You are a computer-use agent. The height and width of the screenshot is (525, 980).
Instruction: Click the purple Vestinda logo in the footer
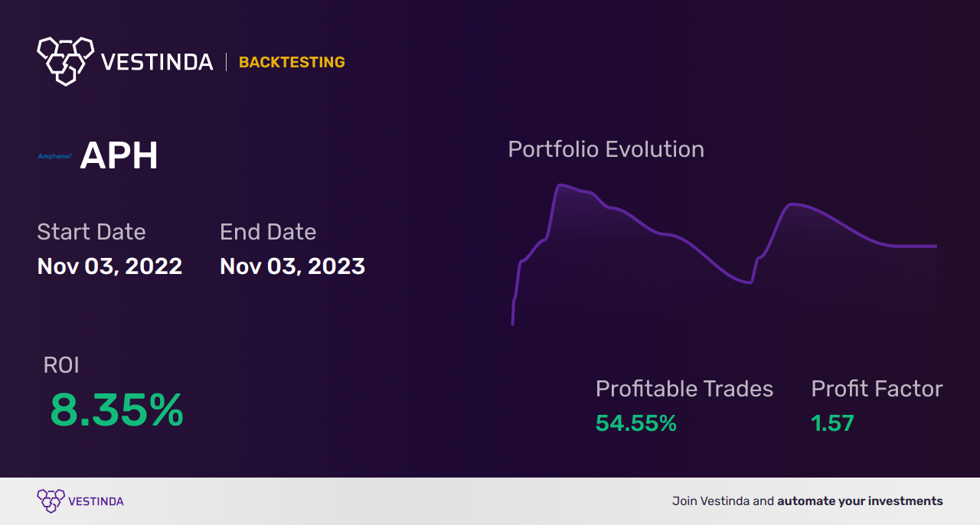click(x=51, y=501)
